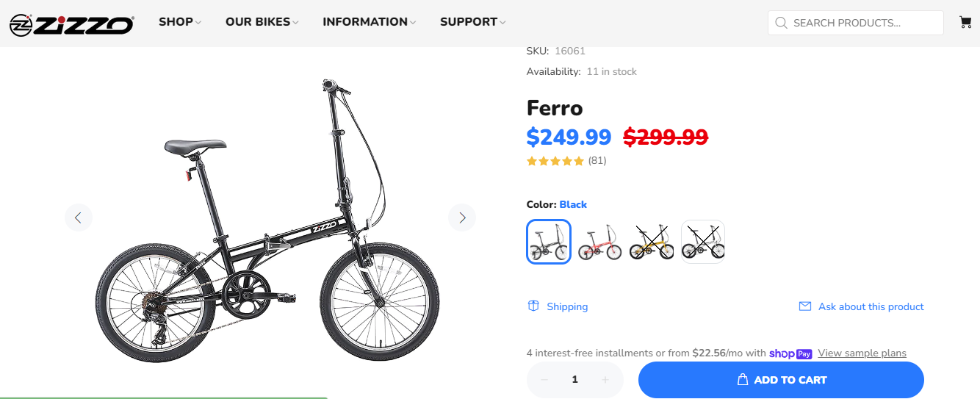The height and width of the screenshot is (399, 980).
Task: Increase quantity with the plus button
Action: [605, 380]
